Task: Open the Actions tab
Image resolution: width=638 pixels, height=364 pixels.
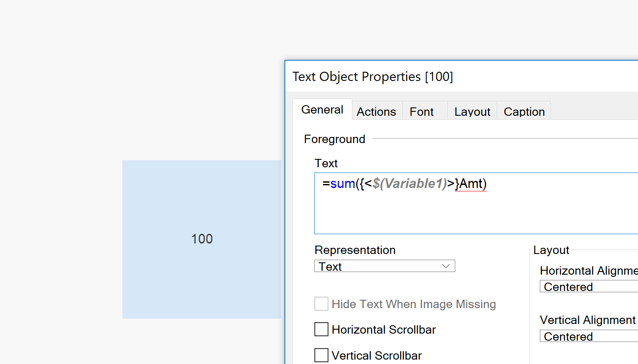Action: 376,111
